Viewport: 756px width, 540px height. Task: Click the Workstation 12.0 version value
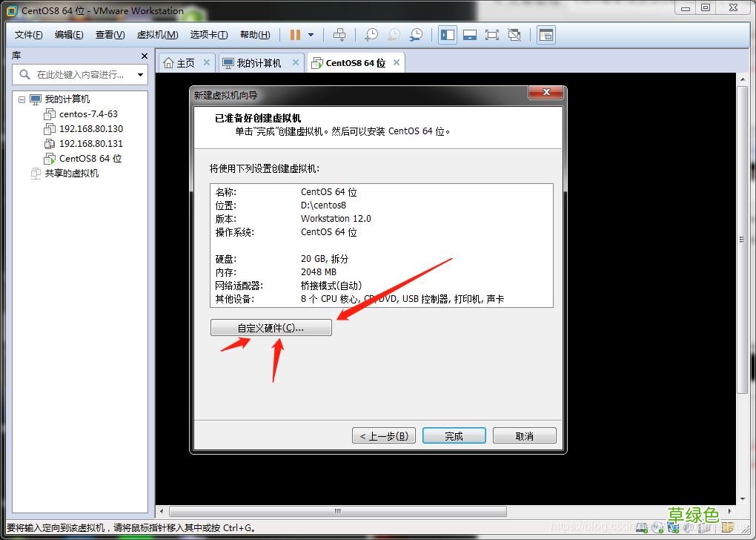(x=336, y=219)
